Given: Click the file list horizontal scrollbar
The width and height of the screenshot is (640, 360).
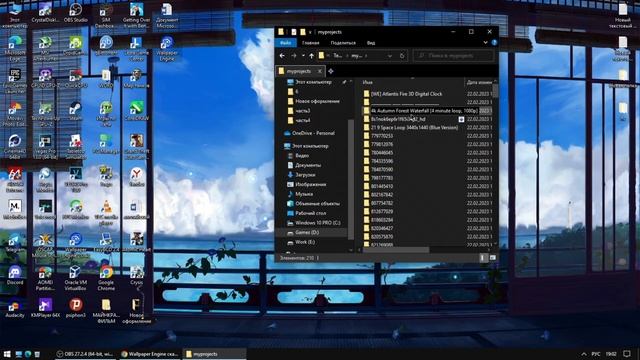Looking at the screenshot, I should point(396,250).
